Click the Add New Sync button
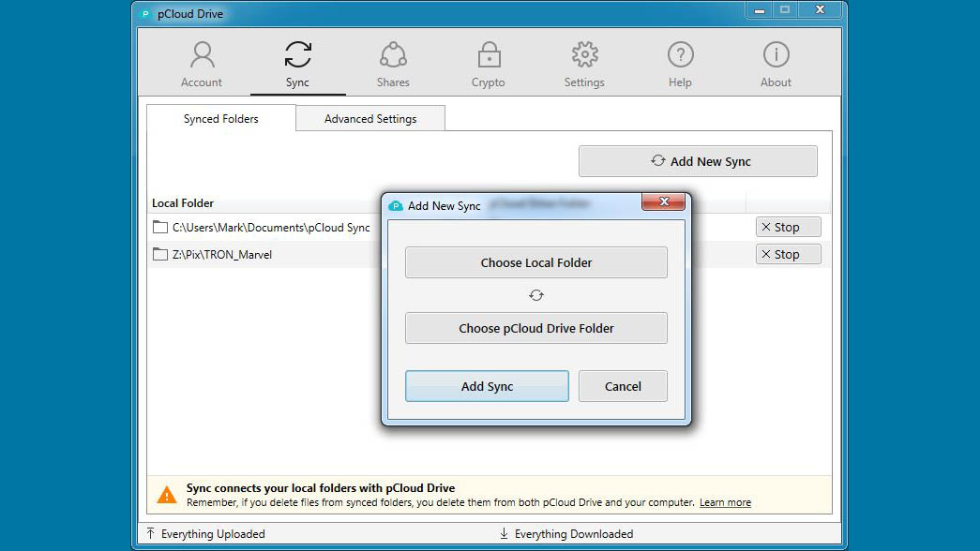The height and width of the screenshot is (551, 980). pyautogui.click(x=698, y=161)
